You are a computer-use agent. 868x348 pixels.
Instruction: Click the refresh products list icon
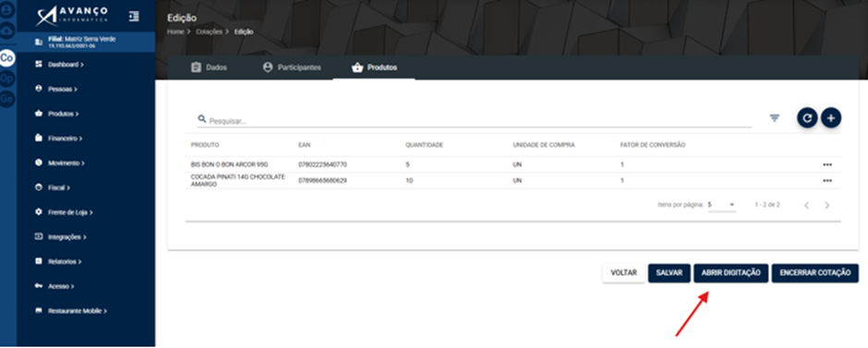[807, 118]
